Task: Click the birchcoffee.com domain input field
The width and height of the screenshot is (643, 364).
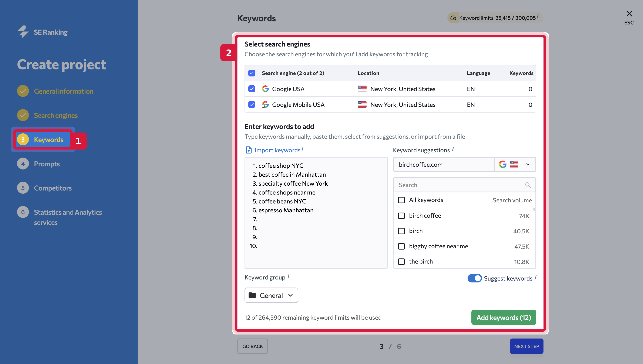Action: coord(444,165)
